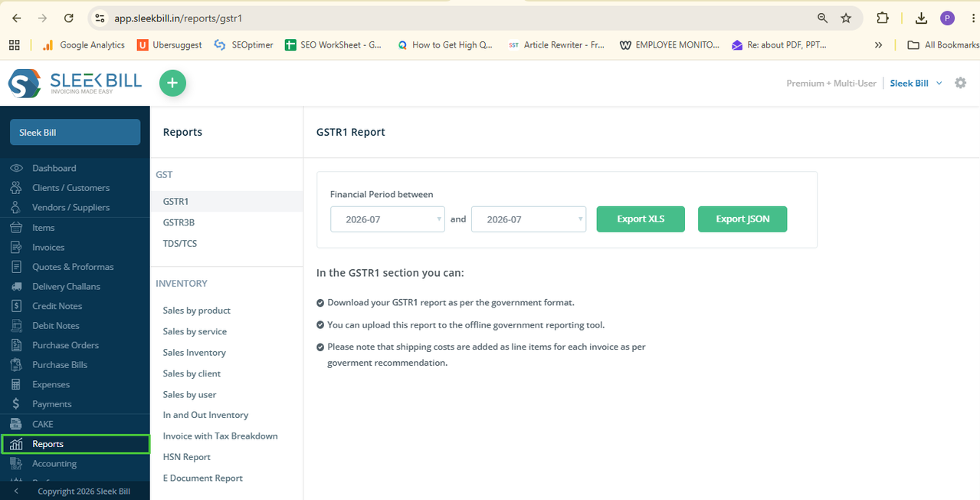
Task: Open the Invoices section in sidebar
Action: pyautogui.click(x=48, y=247)
